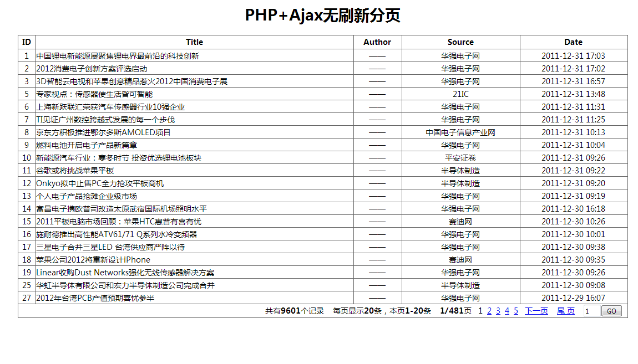Click the GO button
Screen dimensions: 638x364
(x=611, y=311)
